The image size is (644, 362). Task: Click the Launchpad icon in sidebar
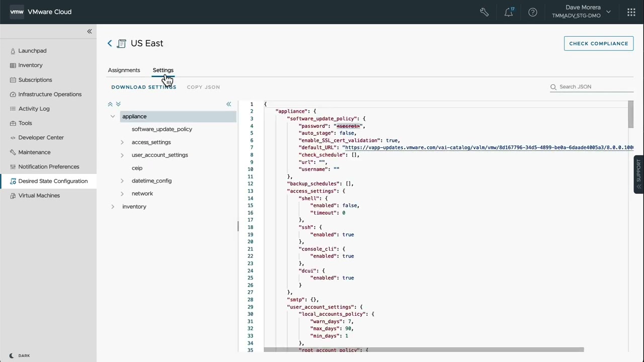13,51
